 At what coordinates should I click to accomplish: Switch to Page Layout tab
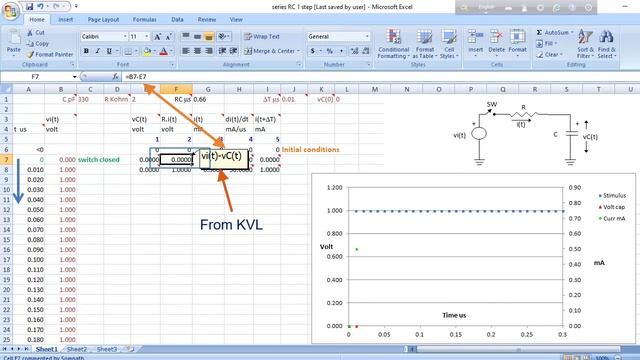[103, 20]
